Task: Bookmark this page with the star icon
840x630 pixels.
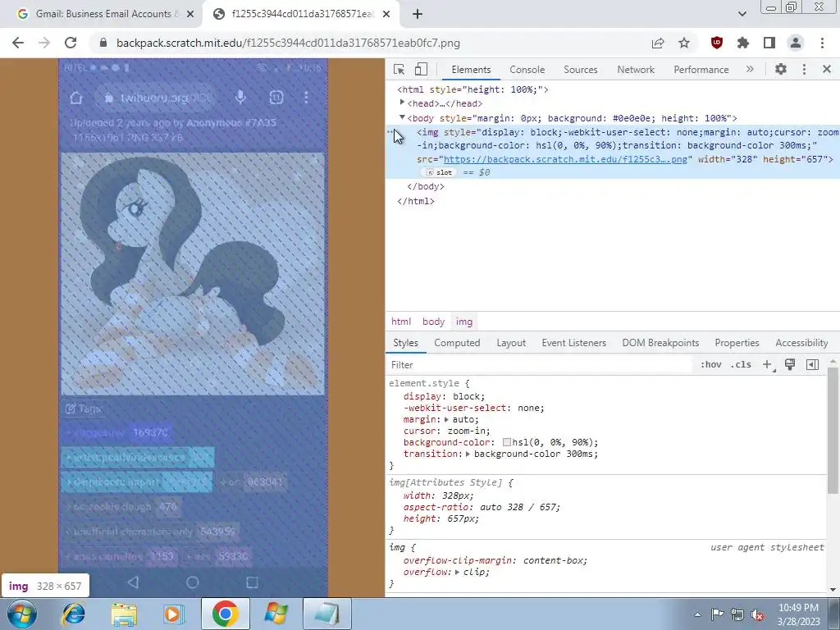Action: (x=684, y=43)
